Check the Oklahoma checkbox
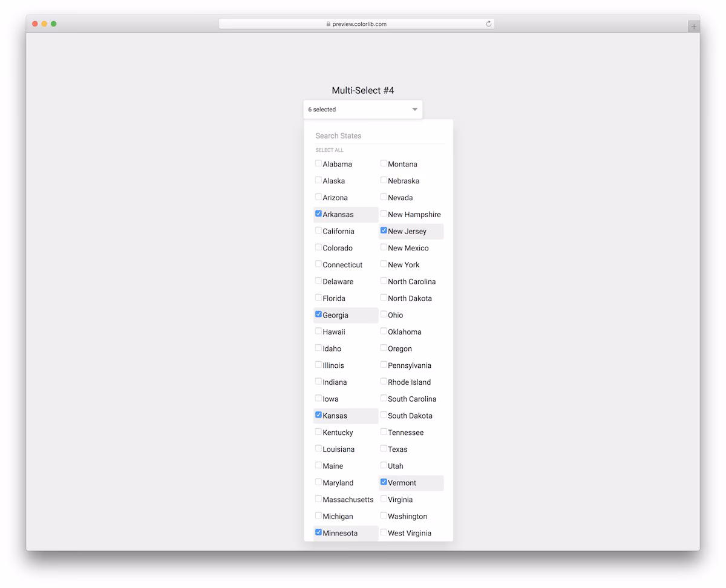726x588 pixels. pos(384,331)
